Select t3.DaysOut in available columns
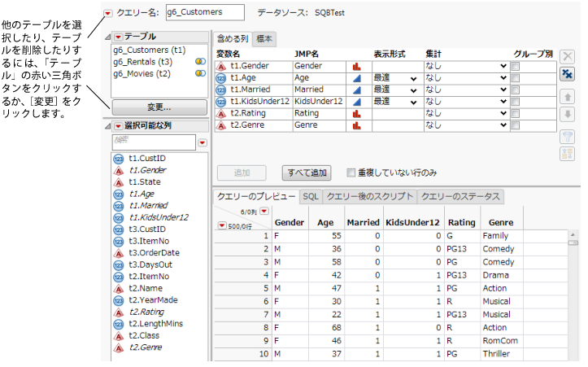The height and width of the screenshot is (367, 588). 150,265
